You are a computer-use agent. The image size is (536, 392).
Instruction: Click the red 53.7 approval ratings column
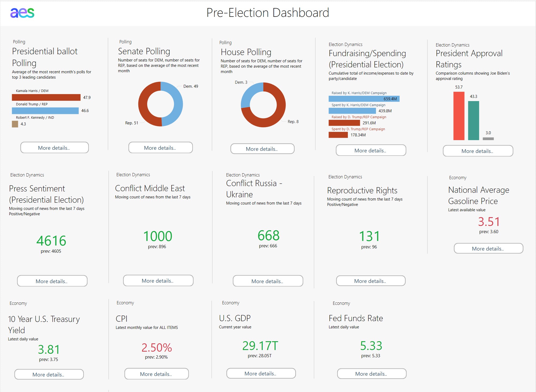pos(459,116)
